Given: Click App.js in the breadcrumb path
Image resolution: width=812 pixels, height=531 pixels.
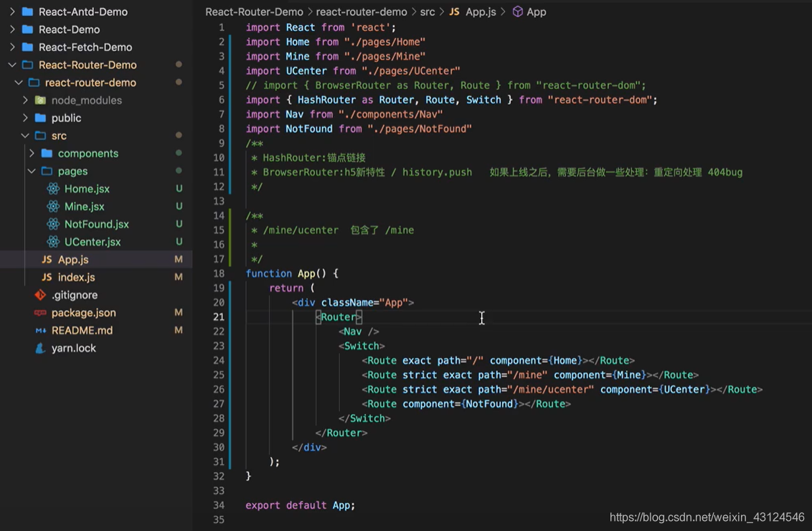Looking at the screenshot, I should coord(481,11).
